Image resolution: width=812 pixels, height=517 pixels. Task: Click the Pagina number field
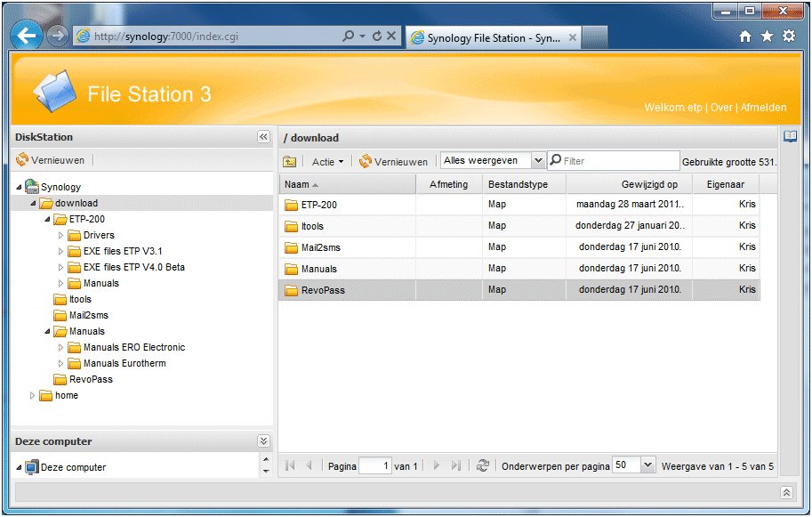tap(375, 465)
